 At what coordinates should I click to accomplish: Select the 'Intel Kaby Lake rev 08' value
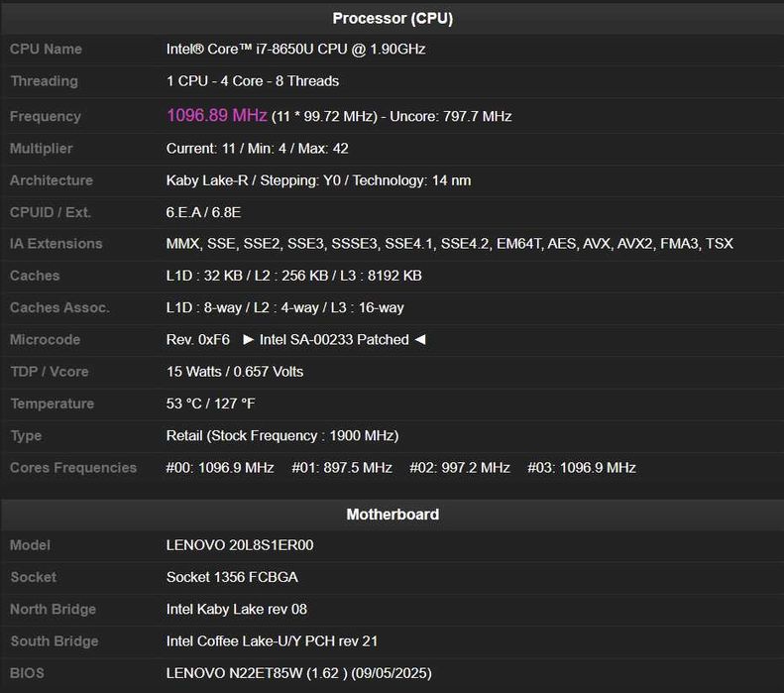[237, 609]
